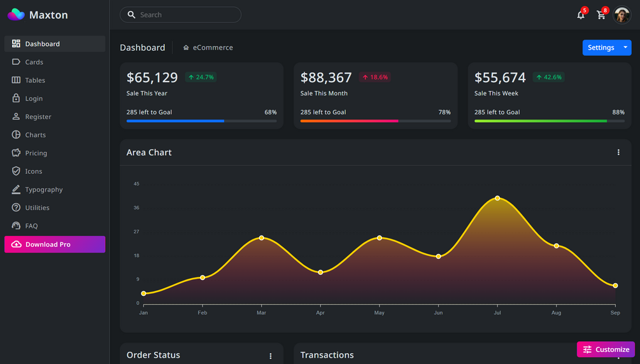Click the Maxton logo icon
This screenshot has height=364, width=640.
[x=16, y=15]
